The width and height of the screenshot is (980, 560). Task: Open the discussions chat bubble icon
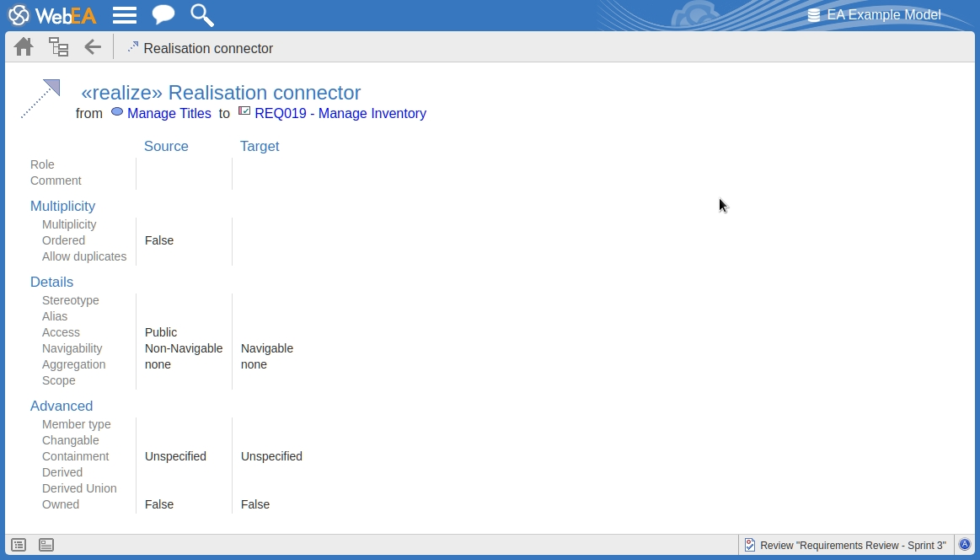click(163, 15)
